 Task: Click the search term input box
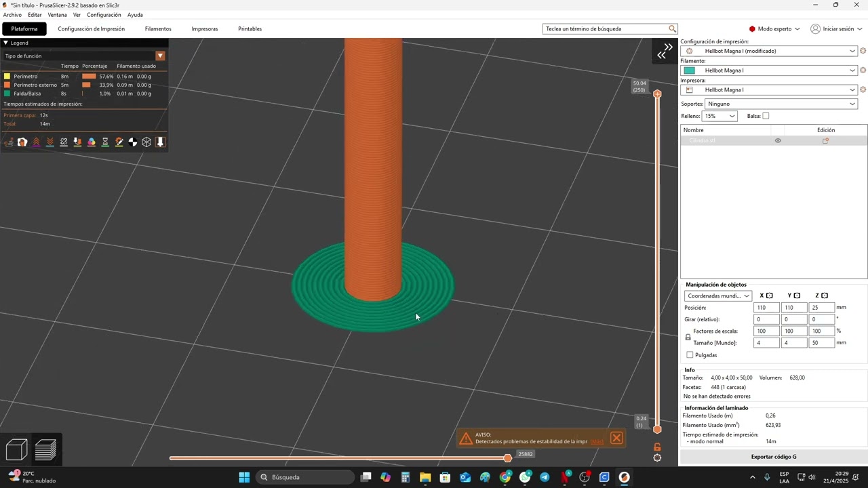tap(606, 29)
